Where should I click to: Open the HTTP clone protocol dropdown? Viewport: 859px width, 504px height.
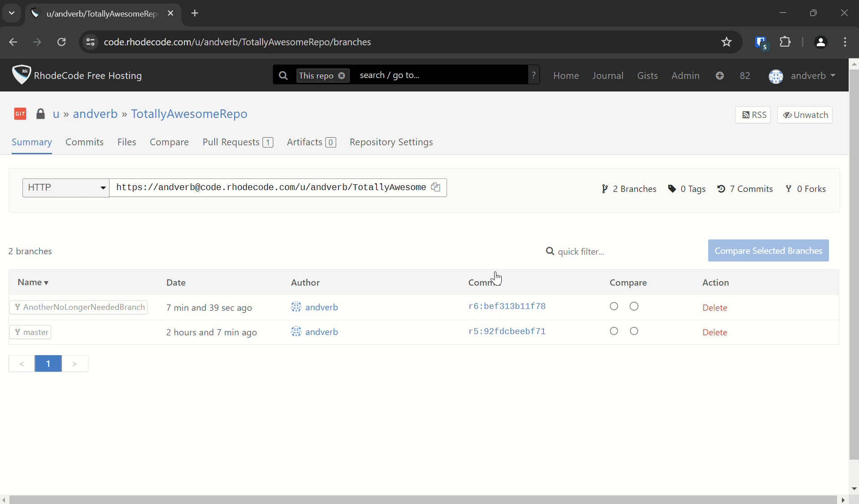tap(66, 187)
